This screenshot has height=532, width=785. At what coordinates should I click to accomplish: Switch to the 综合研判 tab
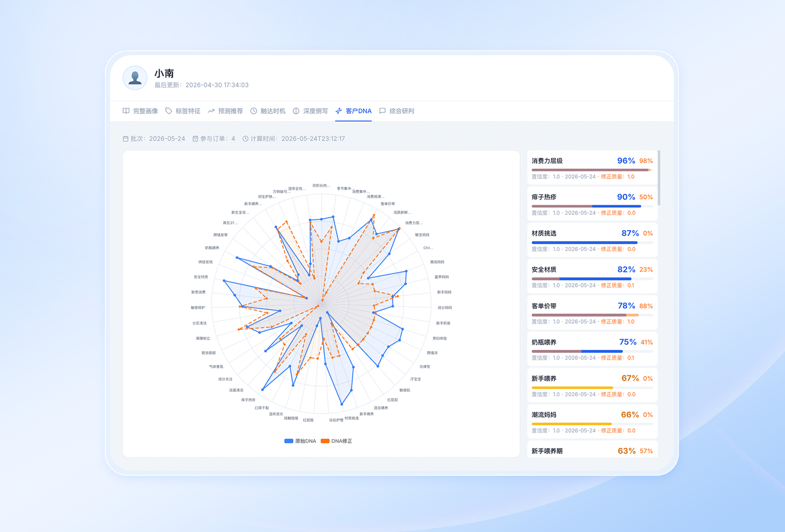[397, 111]
